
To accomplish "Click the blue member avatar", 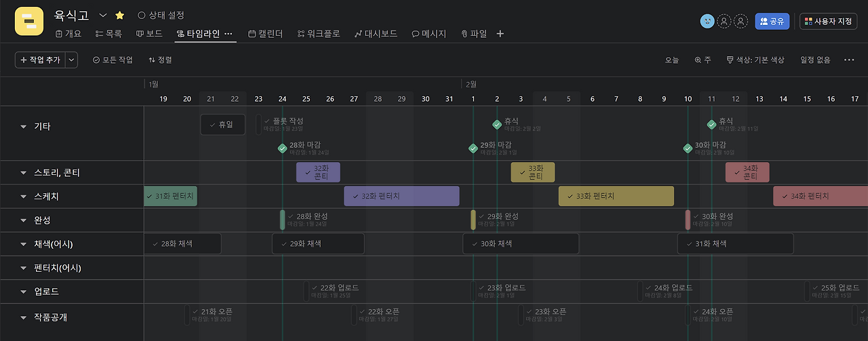I will point(707,21).
